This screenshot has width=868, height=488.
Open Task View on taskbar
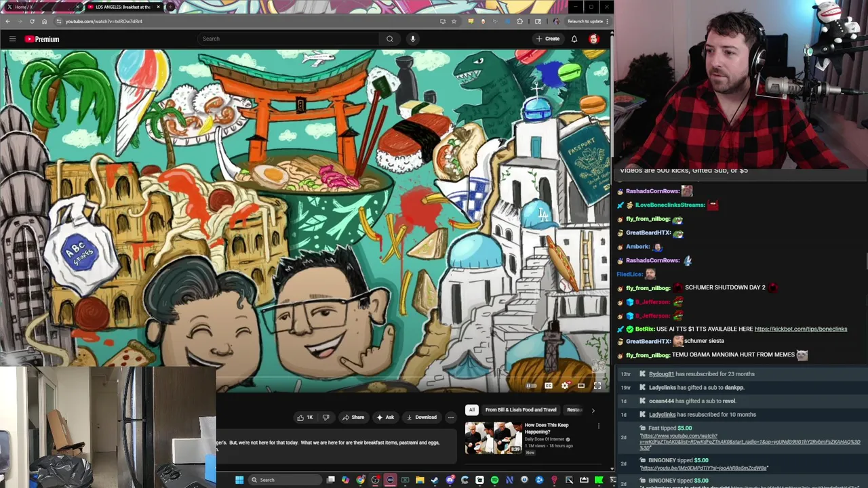[330, 480]
